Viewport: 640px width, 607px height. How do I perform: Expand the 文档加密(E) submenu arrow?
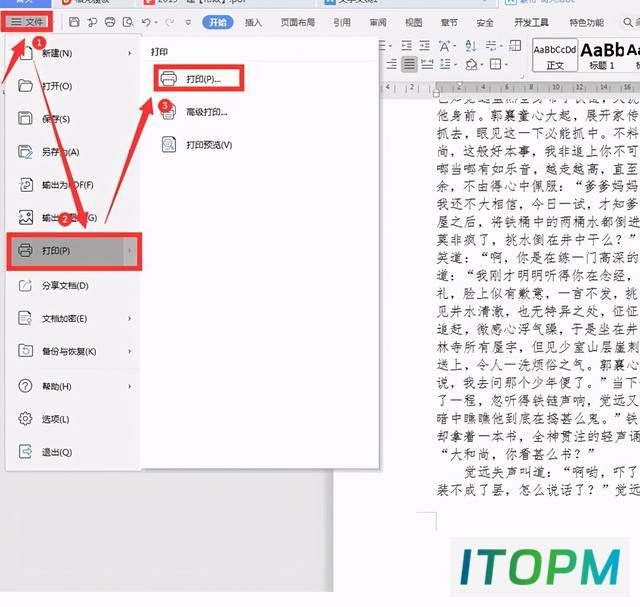[130, 318]
